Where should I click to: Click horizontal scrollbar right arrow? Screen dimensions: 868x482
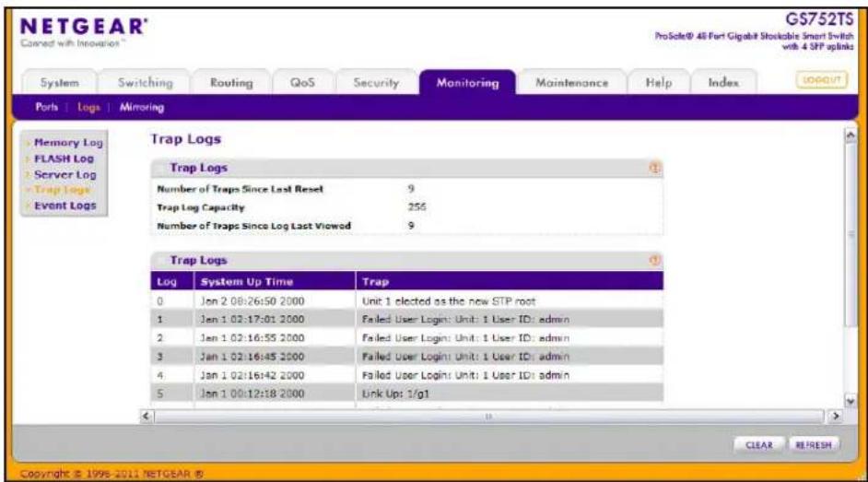[836, 416]
